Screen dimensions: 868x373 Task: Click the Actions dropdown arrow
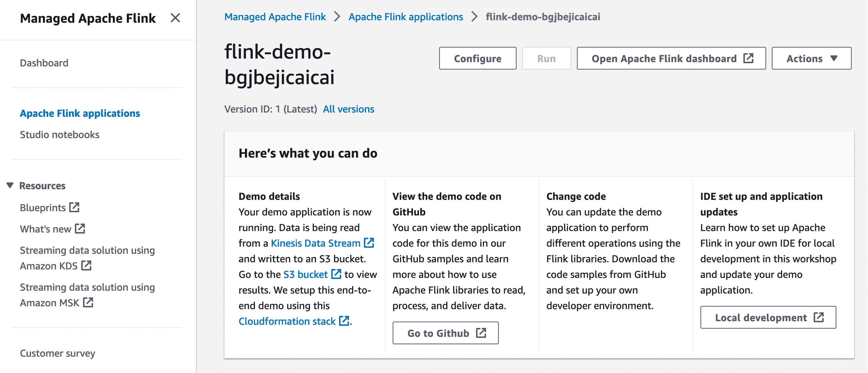pos(834,58)
